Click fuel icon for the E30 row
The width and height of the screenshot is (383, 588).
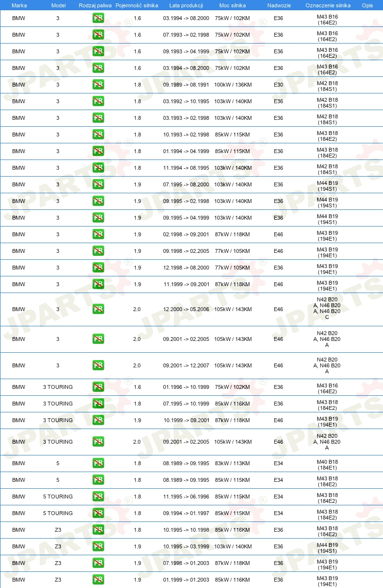(98, 85)
